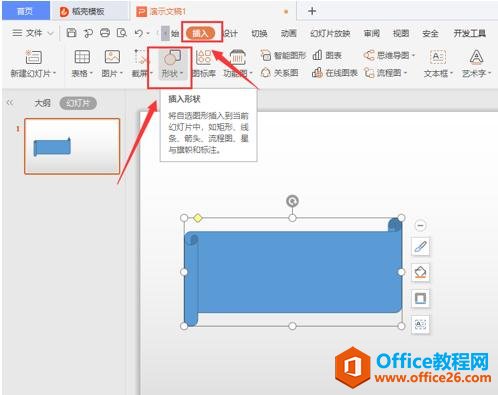Switch slide panel to Outline view
498x395 pixels.
coord(43,103)
